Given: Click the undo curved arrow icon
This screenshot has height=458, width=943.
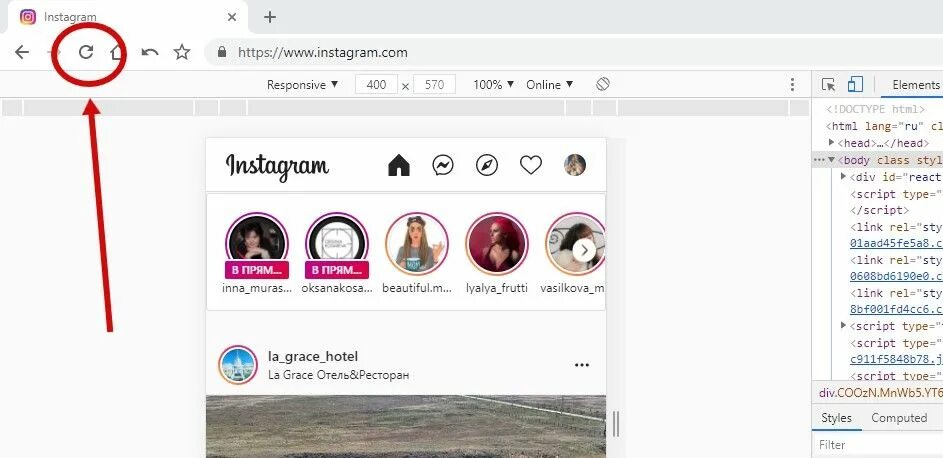Looking at the screenshot, I should pyautogui.click(x=150, y=52).
